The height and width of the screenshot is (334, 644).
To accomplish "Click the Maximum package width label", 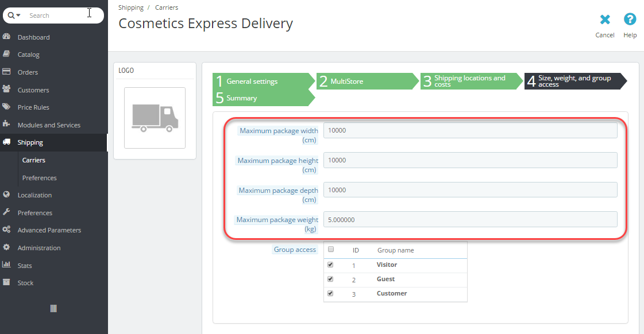I will [279, 135].
